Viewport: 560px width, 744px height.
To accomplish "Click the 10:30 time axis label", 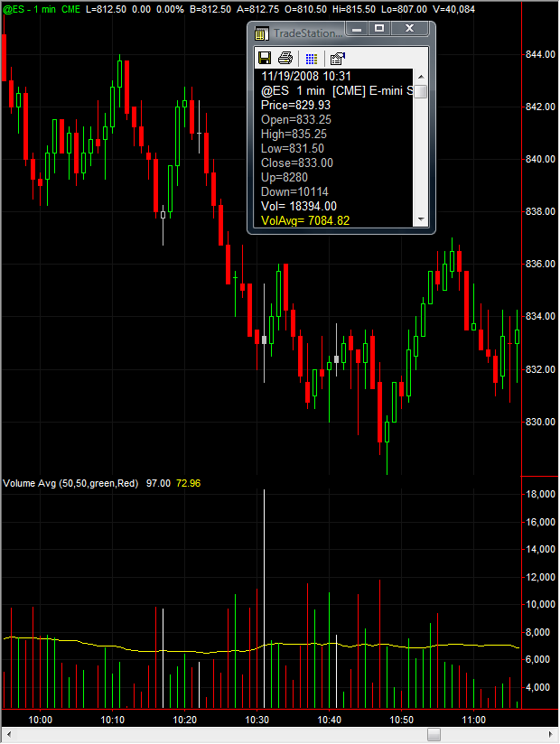I will click(x=257, y=721).
